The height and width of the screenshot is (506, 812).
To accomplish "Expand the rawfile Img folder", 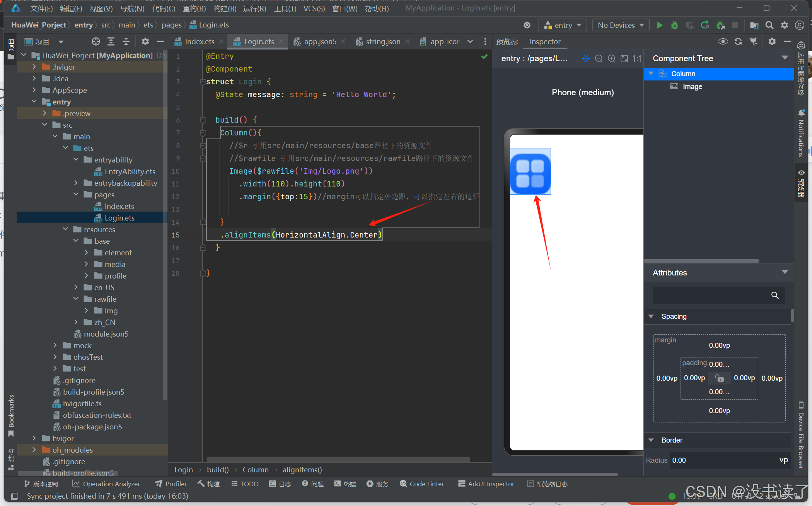I will 86,311.
